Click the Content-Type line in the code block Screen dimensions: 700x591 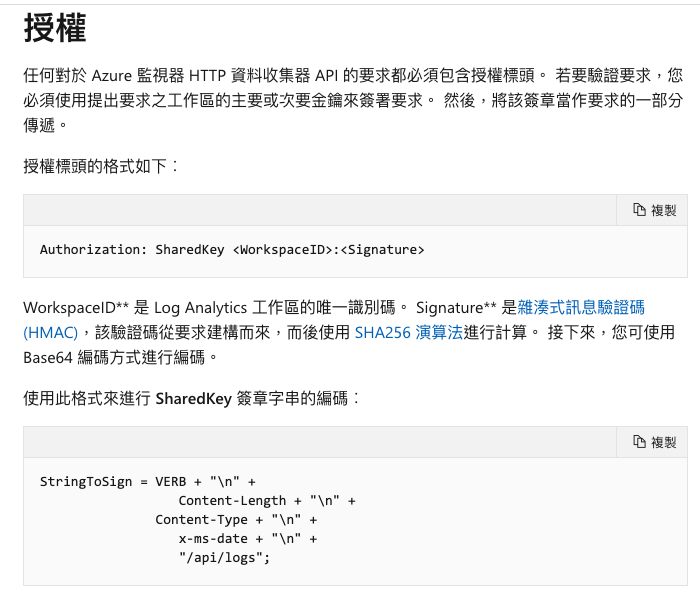pyautogui.click(x=236, y=520)
